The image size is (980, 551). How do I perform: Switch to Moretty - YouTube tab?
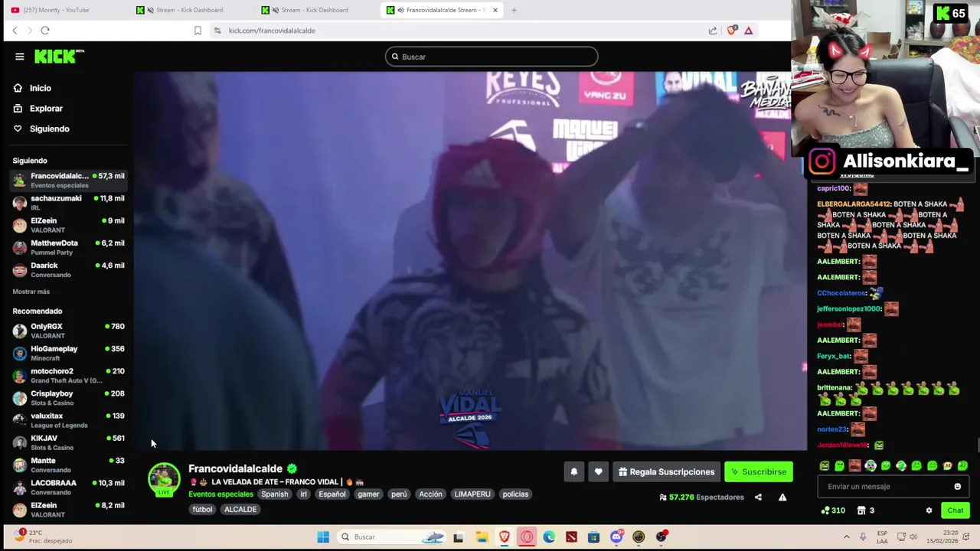tap(61, 10)
